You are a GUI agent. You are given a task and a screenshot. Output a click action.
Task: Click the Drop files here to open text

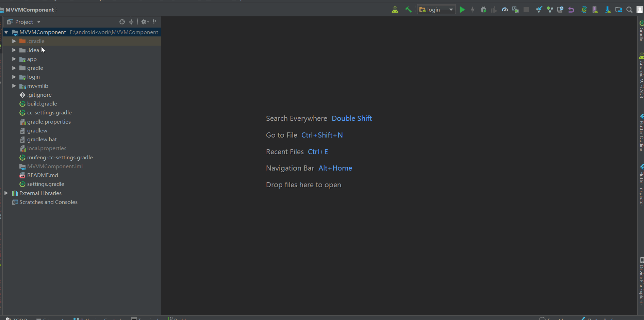(303, 185)
